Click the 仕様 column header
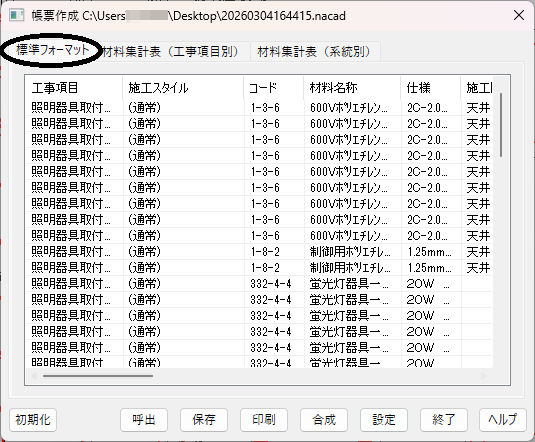 point(431,88)
